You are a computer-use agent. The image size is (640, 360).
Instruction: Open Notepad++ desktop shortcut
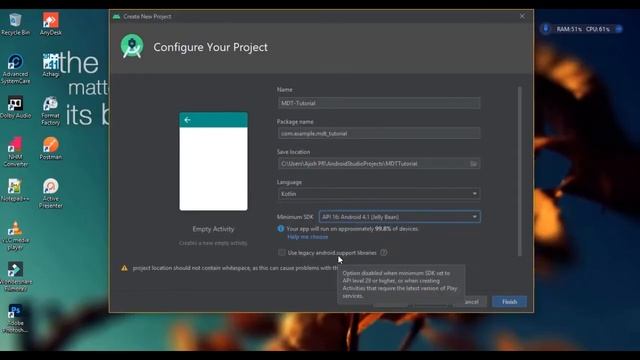(x=16, y=190)
